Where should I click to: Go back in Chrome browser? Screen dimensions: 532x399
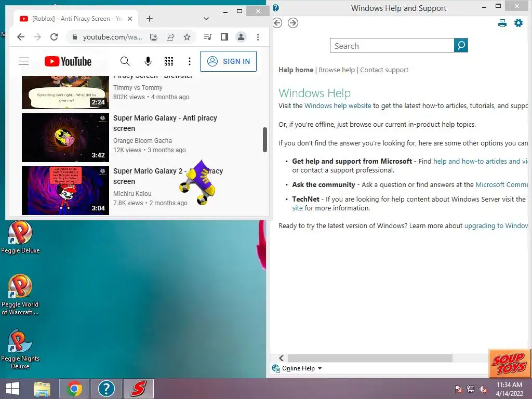21,37
